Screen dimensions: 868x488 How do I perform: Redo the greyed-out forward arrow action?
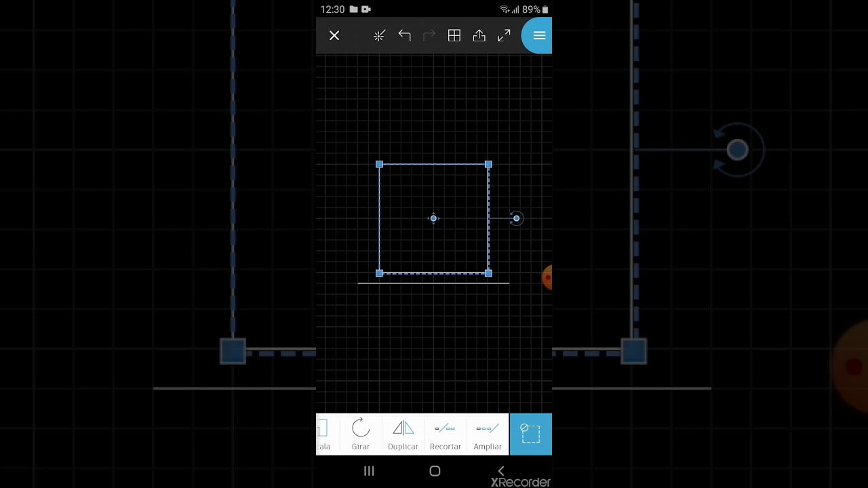(x=429, y=36)
